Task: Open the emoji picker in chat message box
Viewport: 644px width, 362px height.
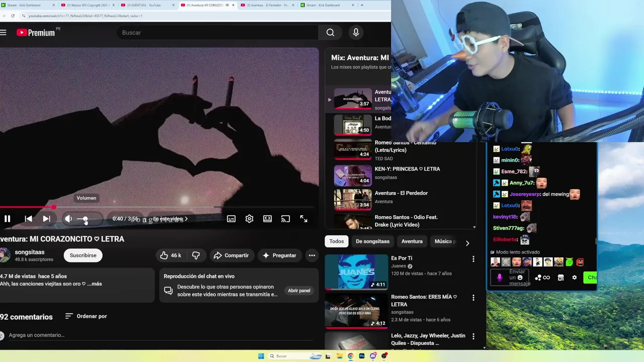Action: pyautogui.click(x=520, y=278)
